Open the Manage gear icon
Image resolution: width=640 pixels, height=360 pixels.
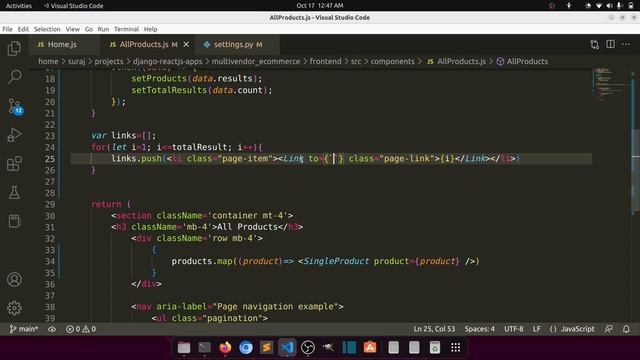14,308
